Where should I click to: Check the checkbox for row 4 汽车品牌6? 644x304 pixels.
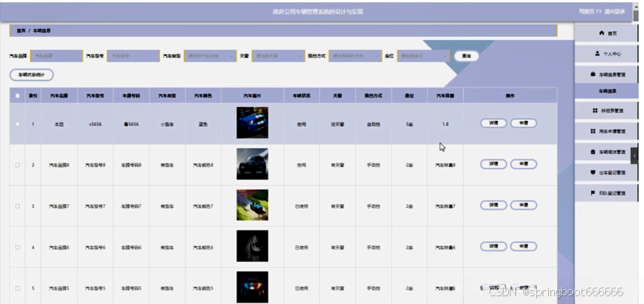click(x=17, y=247)
